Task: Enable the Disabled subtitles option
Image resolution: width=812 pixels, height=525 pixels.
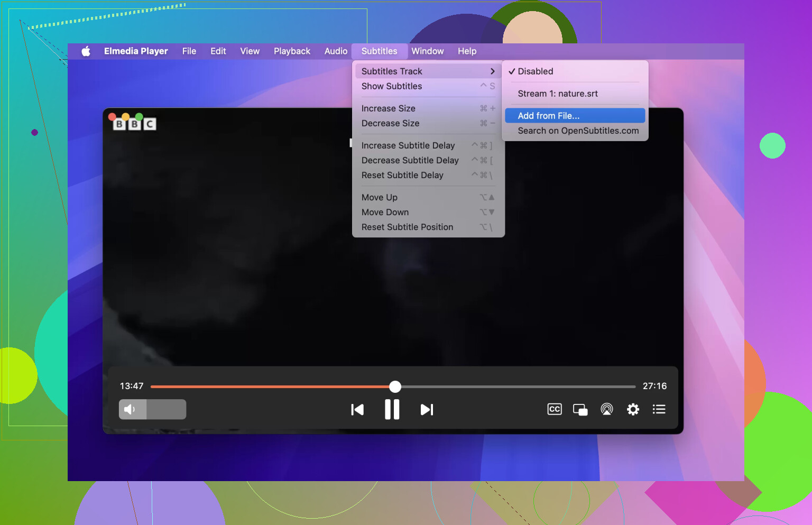Action: pyautogui.click(x=535, y=71)
